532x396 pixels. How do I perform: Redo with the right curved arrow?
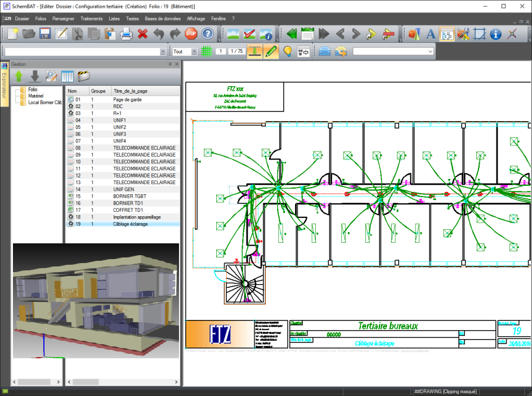(175, 34)
